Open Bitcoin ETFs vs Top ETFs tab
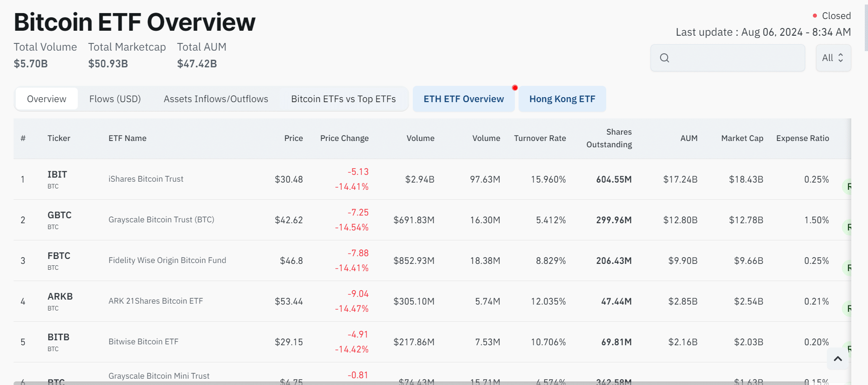Viewport: 868px width, 385px height. (x=343, y=99)
